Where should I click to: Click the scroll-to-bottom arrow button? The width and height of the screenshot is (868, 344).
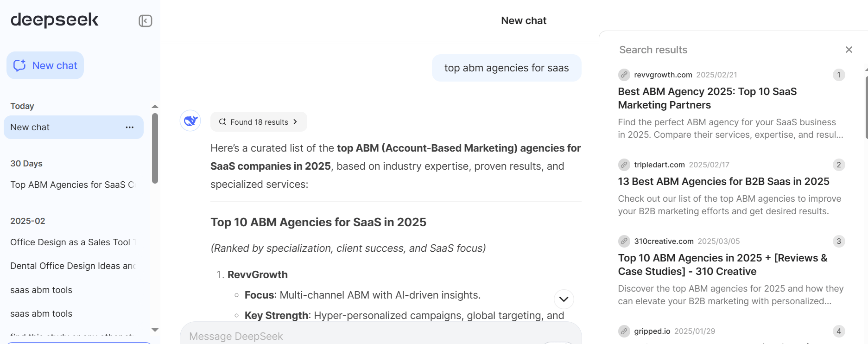(564, 299)
